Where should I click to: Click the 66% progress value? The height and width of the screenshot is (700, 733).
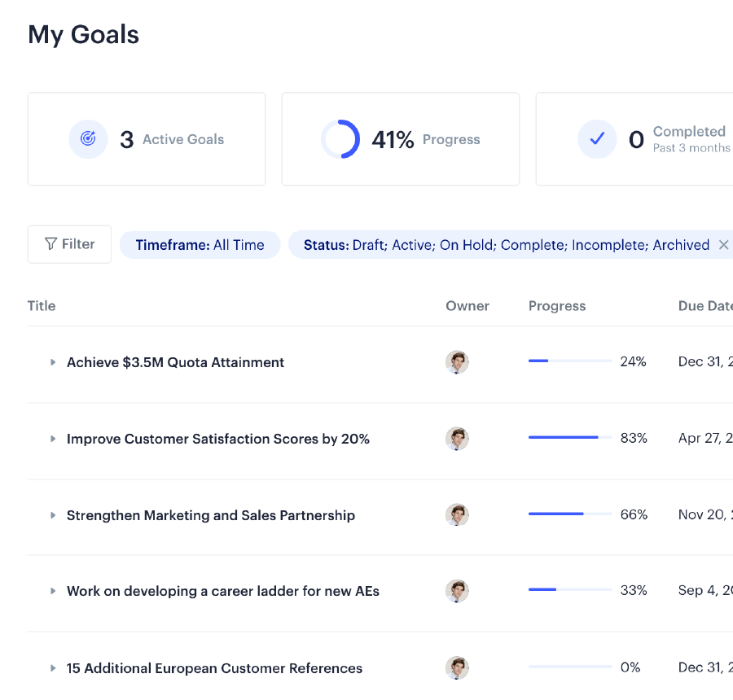(634, 514)
